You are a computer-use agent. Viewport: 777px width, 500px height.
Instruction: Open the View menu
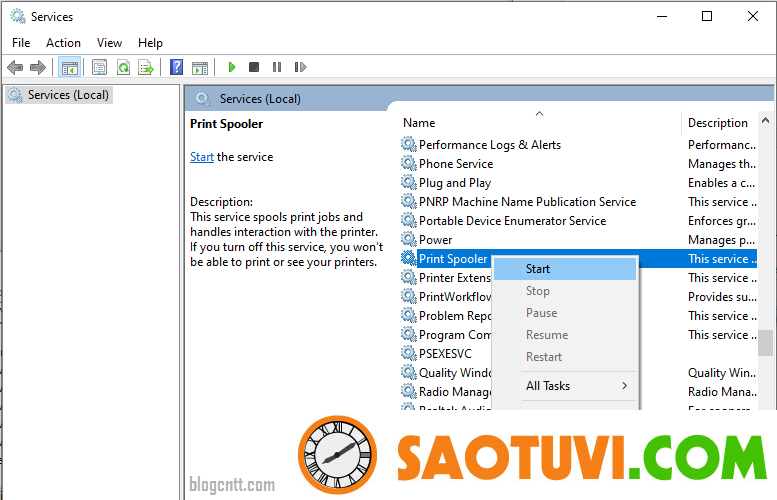click(109, 43)
